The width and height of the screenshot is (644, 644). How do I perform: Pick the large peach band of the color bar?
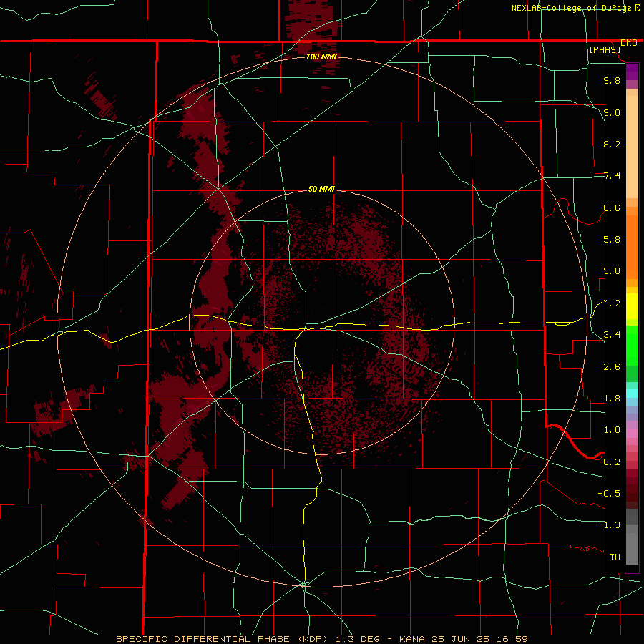coord(632,147)
